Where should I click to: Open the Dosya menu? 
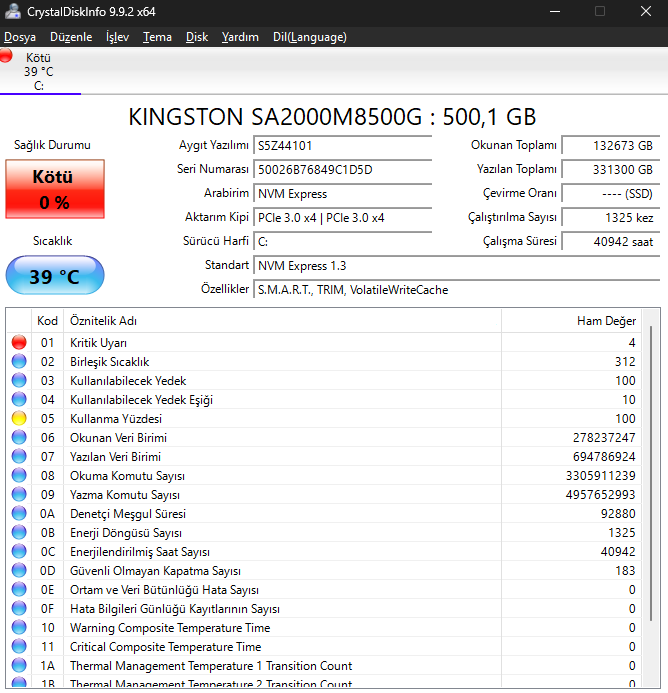[x=20, y=37]
